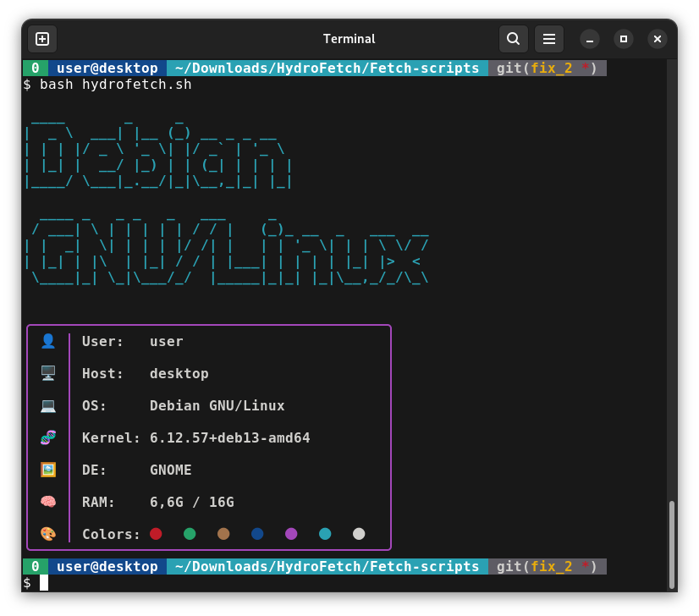This screenshot has width=699, height=616.
Task: Click the DNA Kernel icon
Action: (48, 437)
